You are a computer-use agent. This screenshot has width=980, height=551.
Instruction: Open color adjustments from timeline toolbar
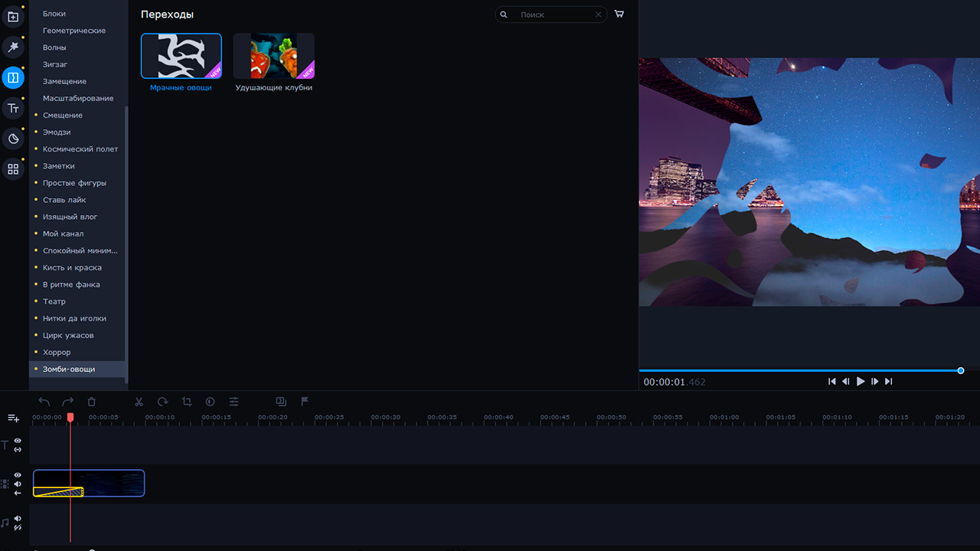(210, 402)
